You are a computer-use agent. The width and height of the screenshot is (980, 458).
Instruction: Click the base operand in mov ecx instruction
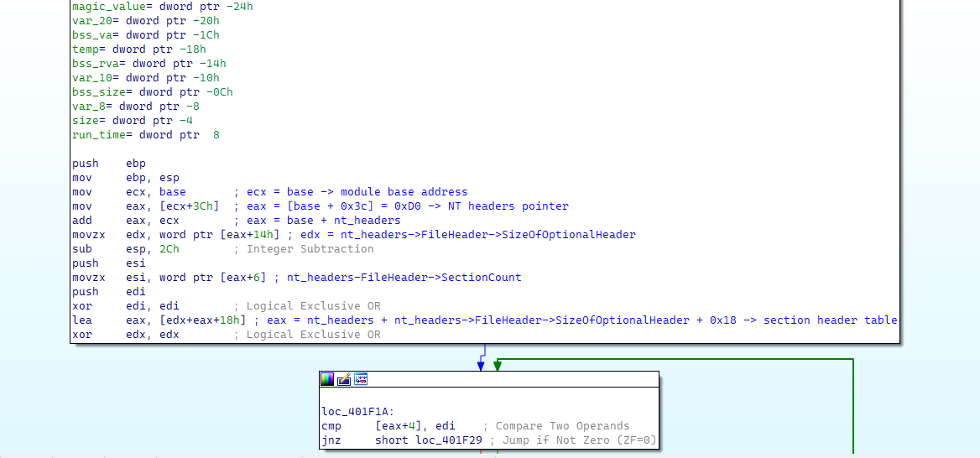pos(172,192)
